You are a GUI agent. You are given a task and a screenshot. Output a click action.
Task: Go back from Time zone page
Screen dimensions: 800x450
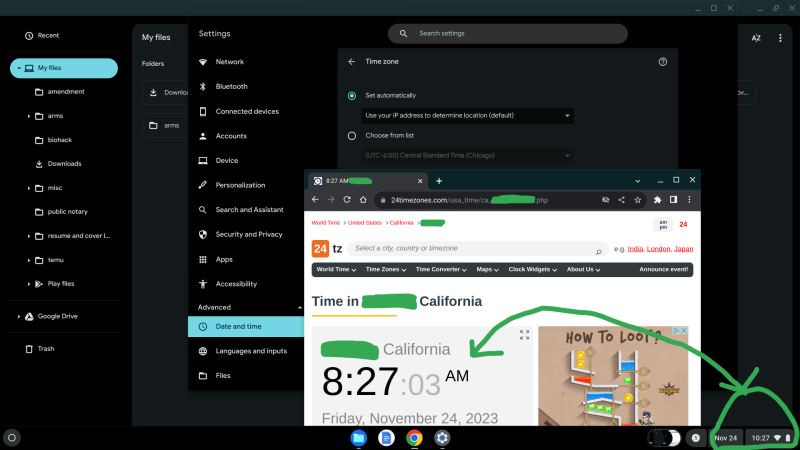[x=352, y=62]
